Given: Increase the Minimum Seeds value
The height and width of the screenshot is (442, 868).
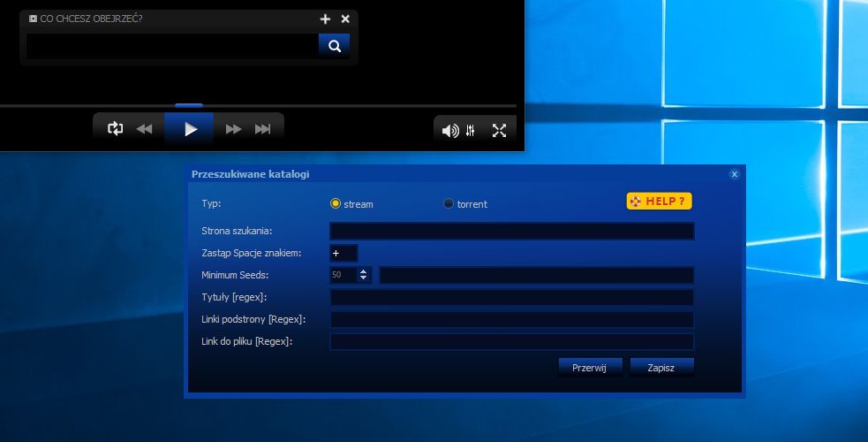Looking at the screenshot, I should click(x=363, y=271).
